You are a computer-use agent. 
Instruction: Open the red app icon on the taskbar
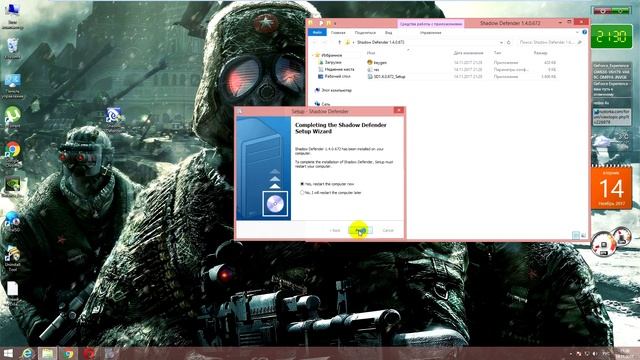(89, 353)
